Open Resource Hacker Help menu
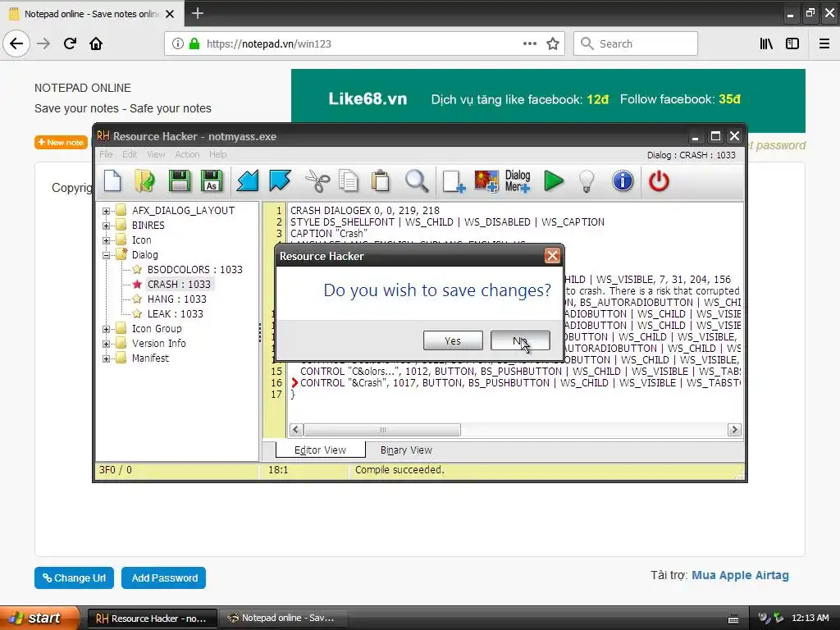Viewport: 840px width, 630px height. tap(217, 154)
